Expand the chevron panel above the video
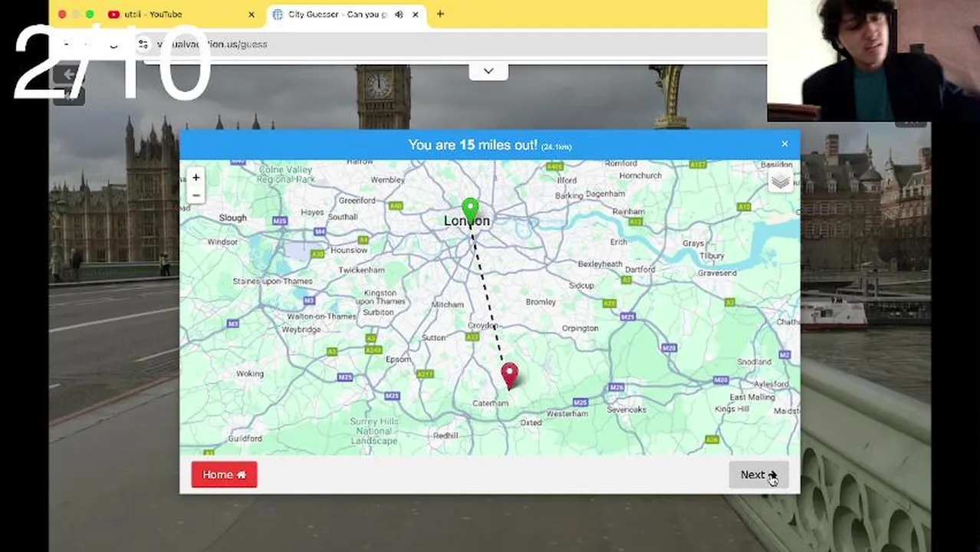The image size is (980, 552). (x=488, y=71)
